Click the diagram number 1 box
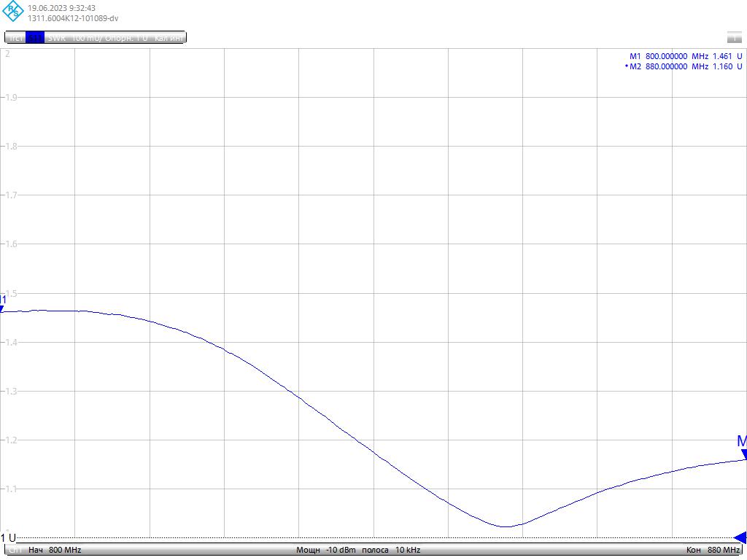The height and width of the screenshot is (560, 747). coord(735,38)
